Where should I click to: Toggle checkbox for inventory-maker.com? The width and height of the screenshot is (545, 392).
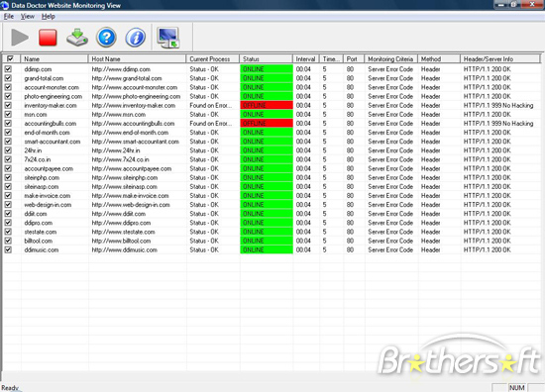coord(8,105)
